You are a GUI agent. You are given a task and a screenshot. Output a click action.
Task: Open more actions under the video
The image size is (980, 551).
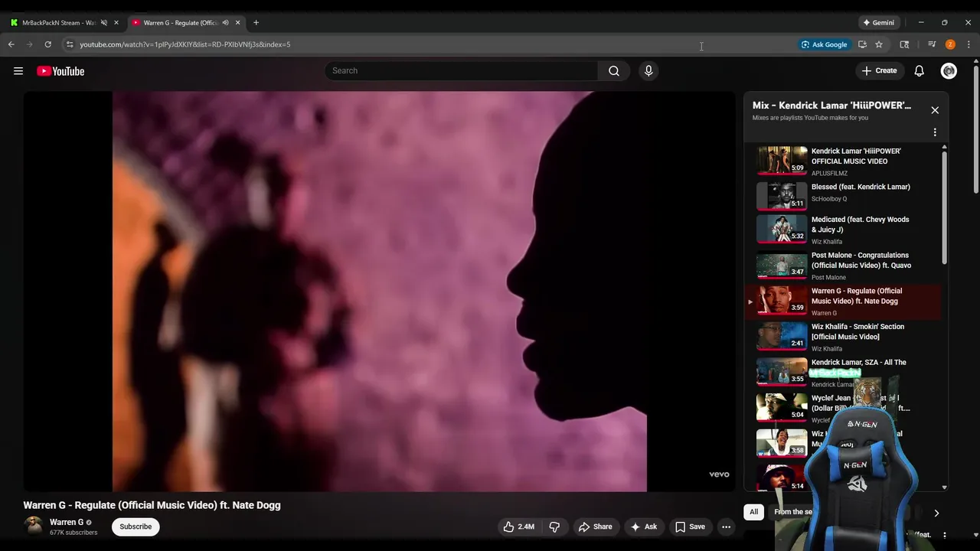(x=726, y=527)
